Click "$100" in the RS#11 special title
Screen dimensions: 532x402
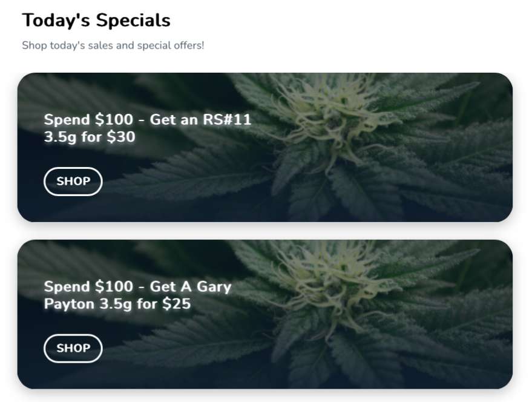tap(114, 119)
